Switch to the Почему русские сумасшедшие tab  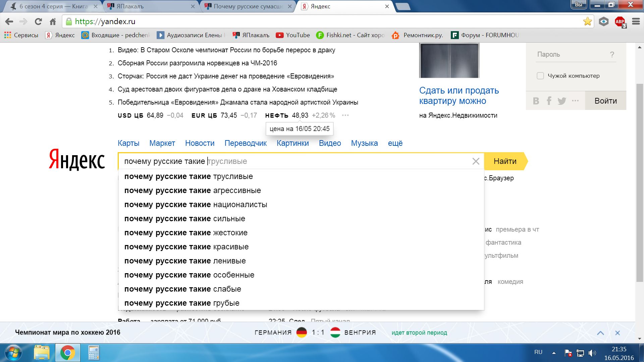coord(248,6)
